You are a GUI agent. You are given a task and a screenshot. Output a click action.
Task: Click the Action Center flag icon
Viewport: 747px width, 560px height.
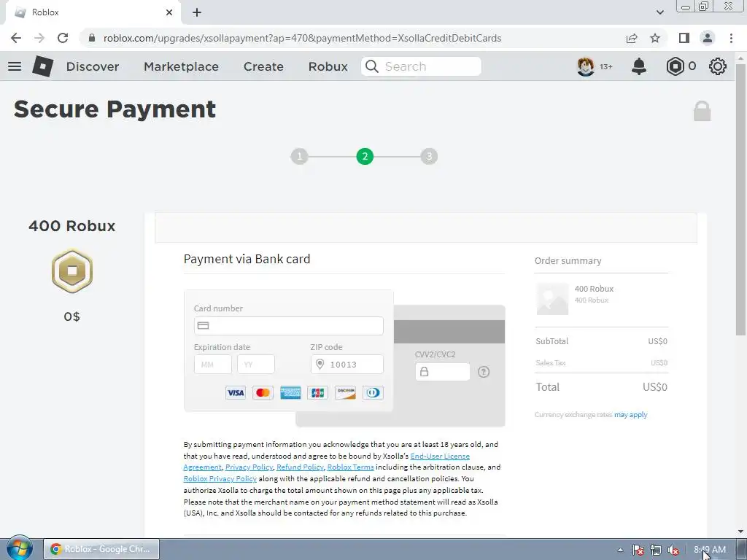[x=638, y=550]
